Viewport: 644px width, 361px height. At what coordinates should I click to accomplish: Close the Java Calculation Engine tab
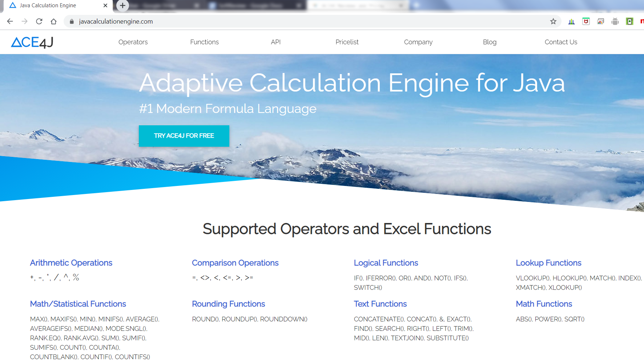point(105,5)
